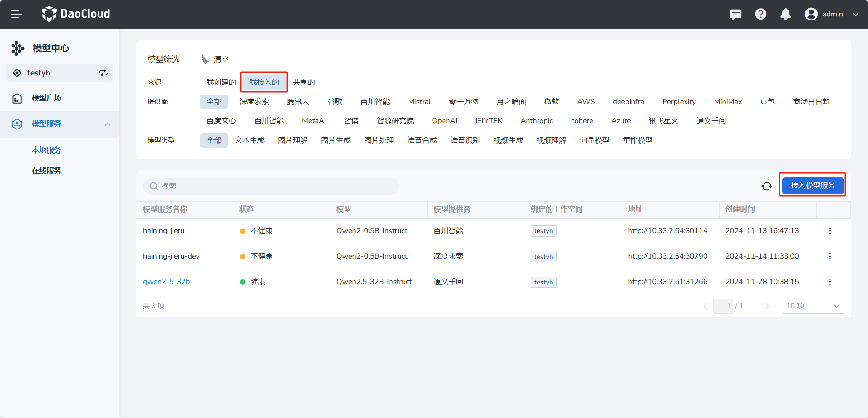Screen dimensions: 868x418
Task: Open the messages chat icon
Action: pos(735,14)
